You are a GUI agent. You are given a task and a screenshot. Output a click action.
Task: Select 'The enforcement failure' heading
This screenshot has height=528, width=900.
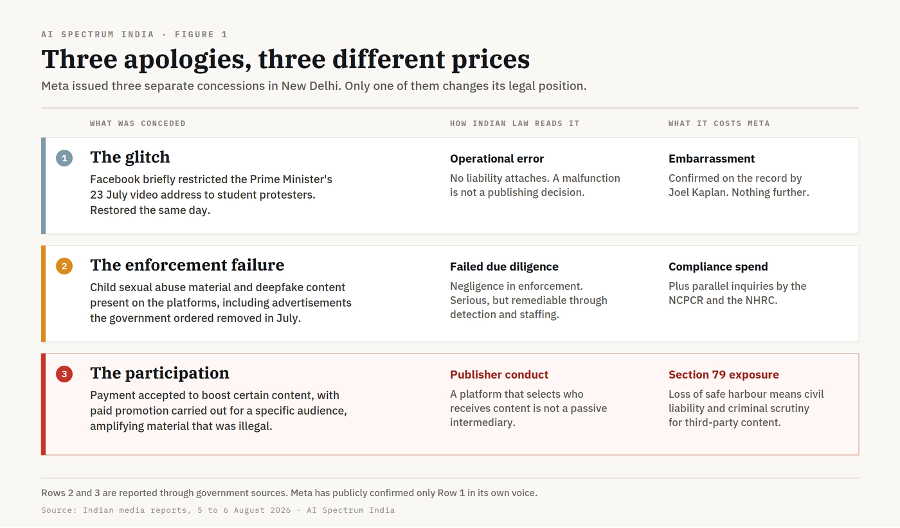pyautogui.click(x=187, y=265)
